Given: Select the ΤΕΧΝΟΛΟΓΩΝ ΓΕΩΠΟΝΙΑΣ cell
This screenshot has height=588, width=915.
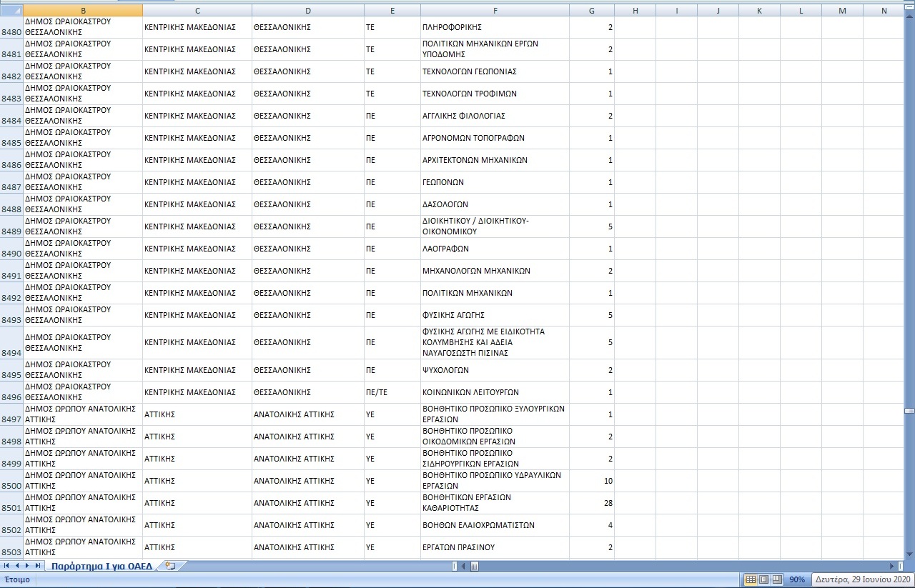Looking at the screenshot, I should coord(495,71).
